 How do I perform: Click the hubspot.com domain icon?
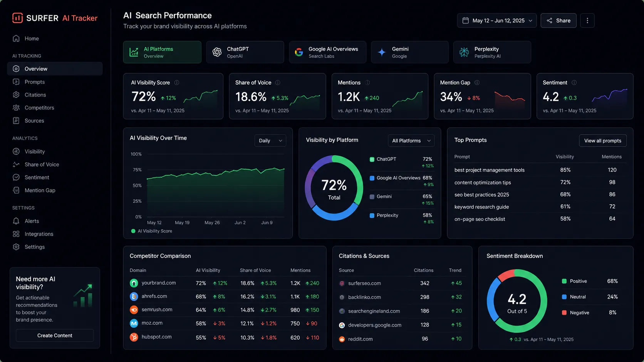(134, 337)
